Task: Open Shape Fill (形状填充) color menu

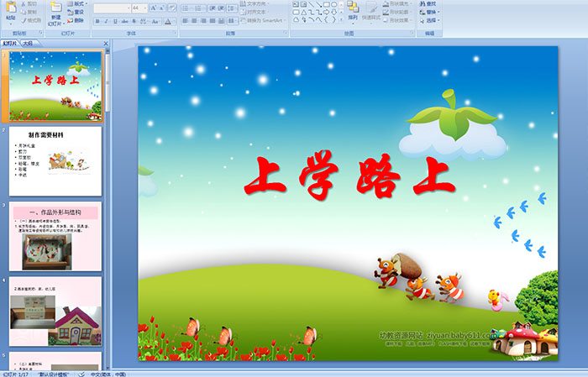Action: coord(398,3)
